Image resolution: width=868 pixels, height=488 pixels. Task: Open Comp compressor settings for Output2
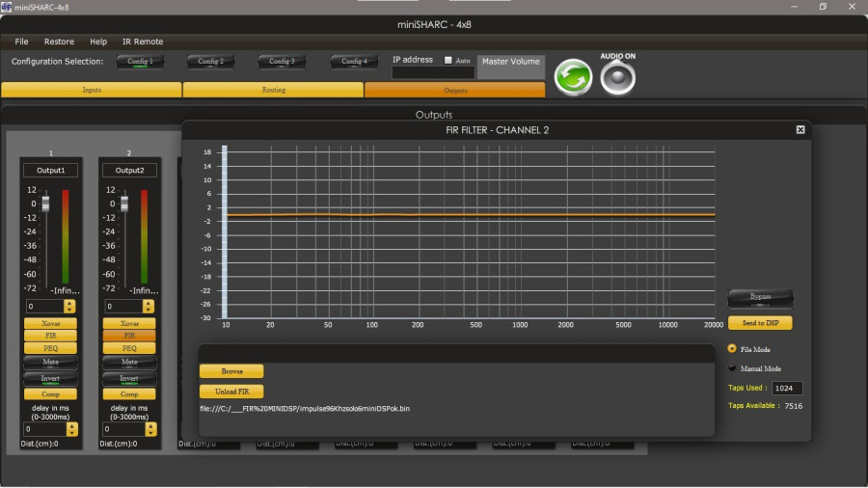pyautogui.click(x=129, y=393)
